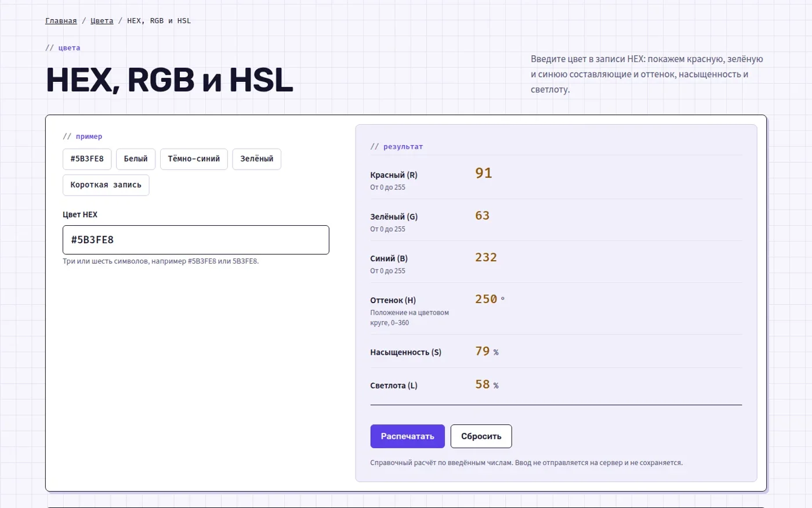This screenshot has height=508, width=812.
Task: Click the saturation value 79
Action: point(483,351)
